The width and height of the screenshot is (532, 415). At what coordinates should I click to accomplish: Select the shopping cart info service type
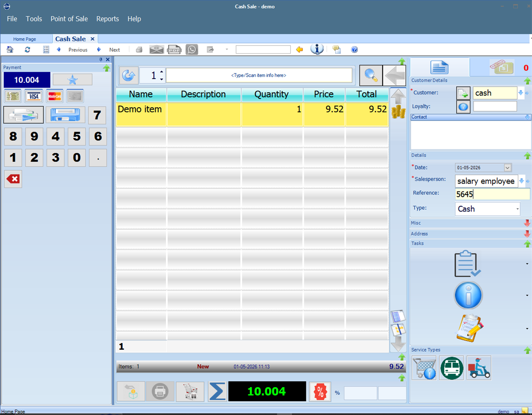click(x=424, y=368)
